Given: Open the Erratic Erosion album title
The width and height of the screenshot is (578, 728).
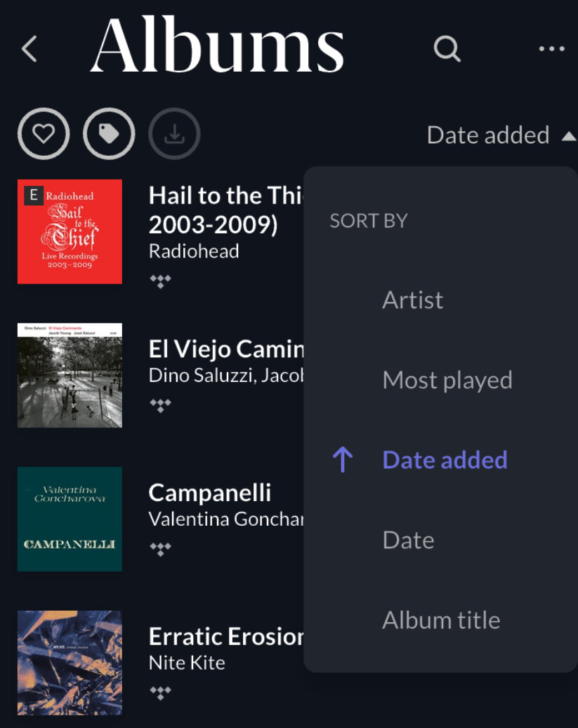Looking at the screenshot, I should 226,637.
